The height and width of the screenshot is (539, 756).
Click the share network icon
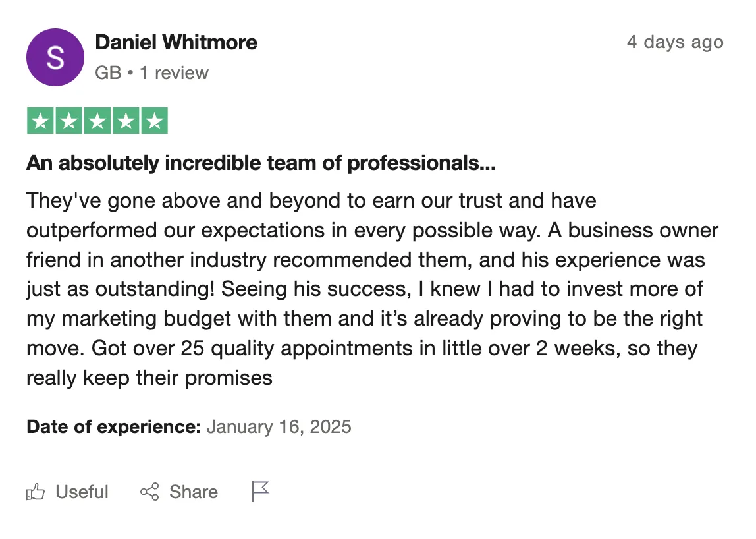[x=149, y=492]
